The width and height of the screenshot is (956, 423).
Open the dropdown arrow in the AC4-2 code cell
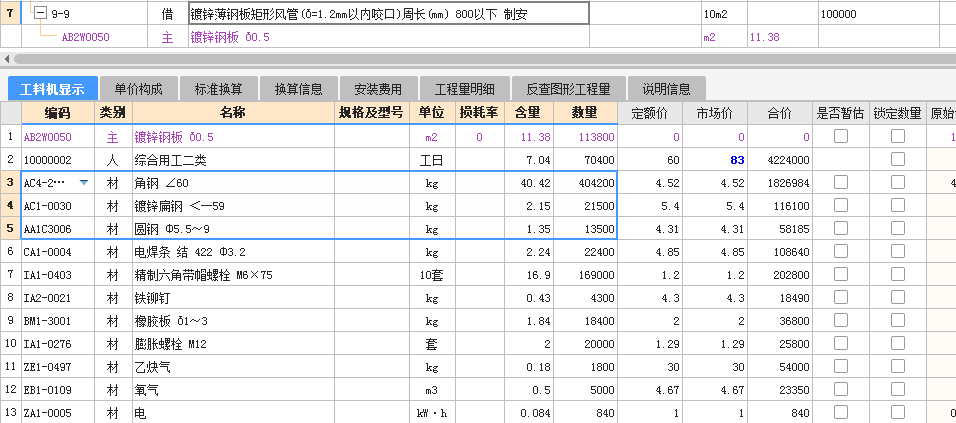(84, 183)
